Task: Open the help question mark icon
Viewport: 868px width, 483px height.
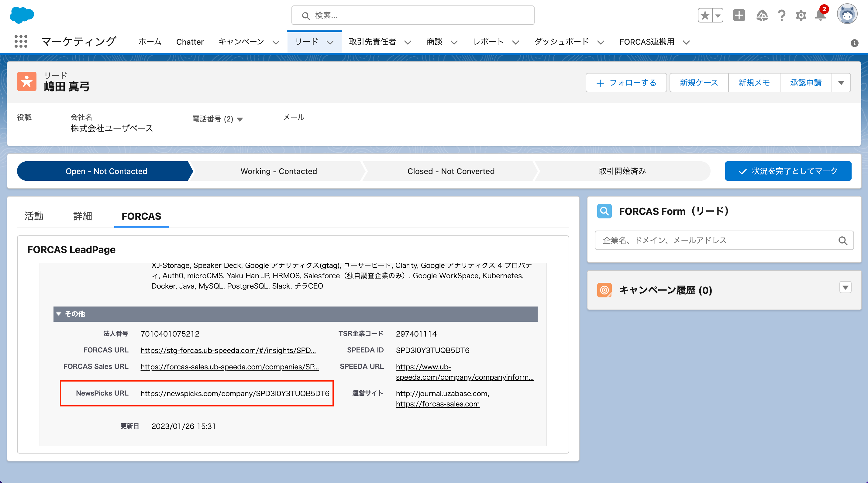Action: coord(782,15)
